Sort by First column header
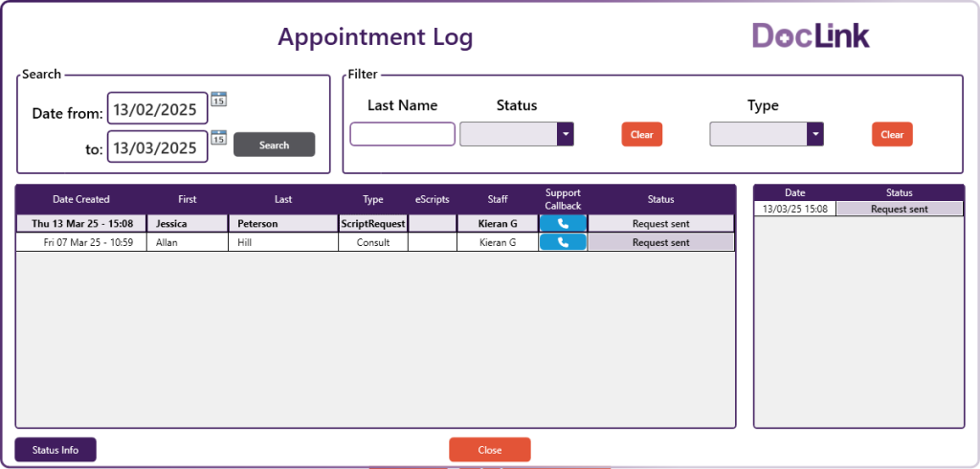Screen dimensions: 980x469 187,199
